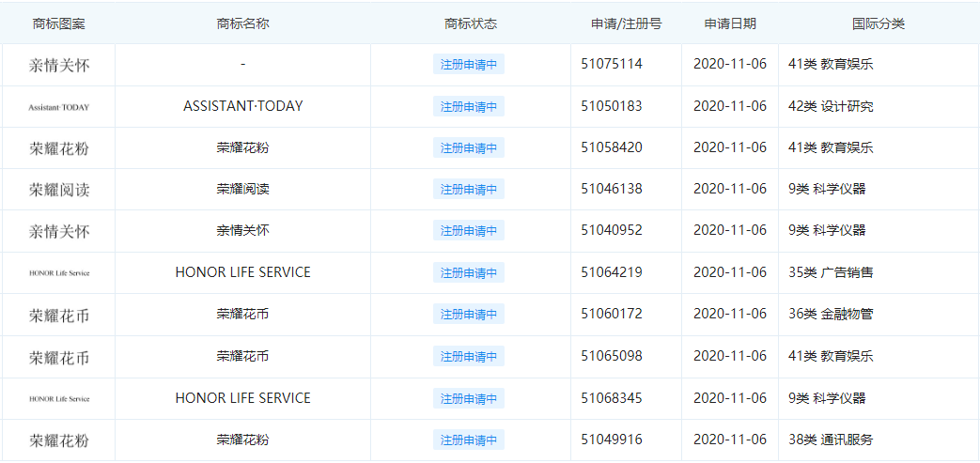This screenshot has height=463, width=980.
Task: Click 9类 科学仪器 in row 51040952
Action: pos(827,231)
